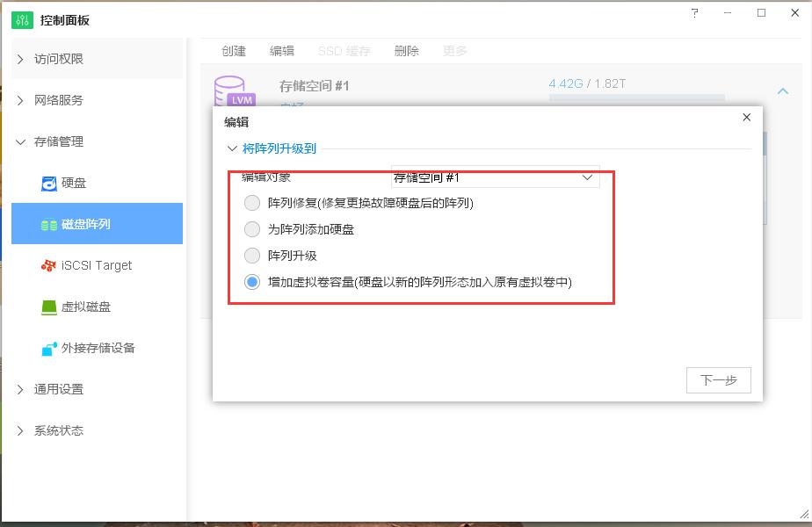Screen dimensions: 812x527
Task: Close the 编辑 dialog
Action: pos(746,118)
